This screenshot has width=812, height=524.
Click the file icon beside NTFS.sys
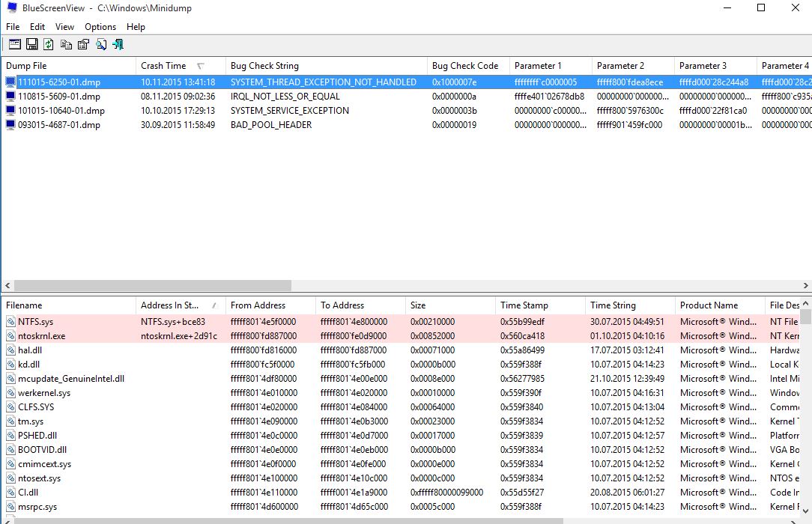11,322
